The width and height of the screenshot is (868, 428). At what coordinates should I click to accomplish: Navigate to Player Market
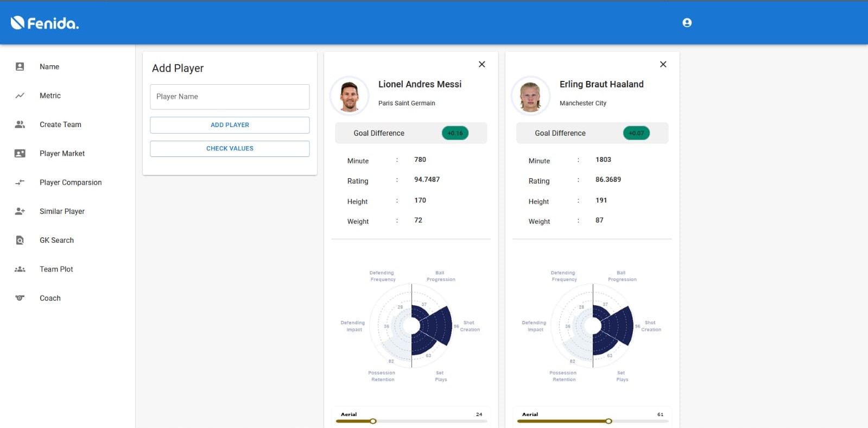click(x=62, y=154)
